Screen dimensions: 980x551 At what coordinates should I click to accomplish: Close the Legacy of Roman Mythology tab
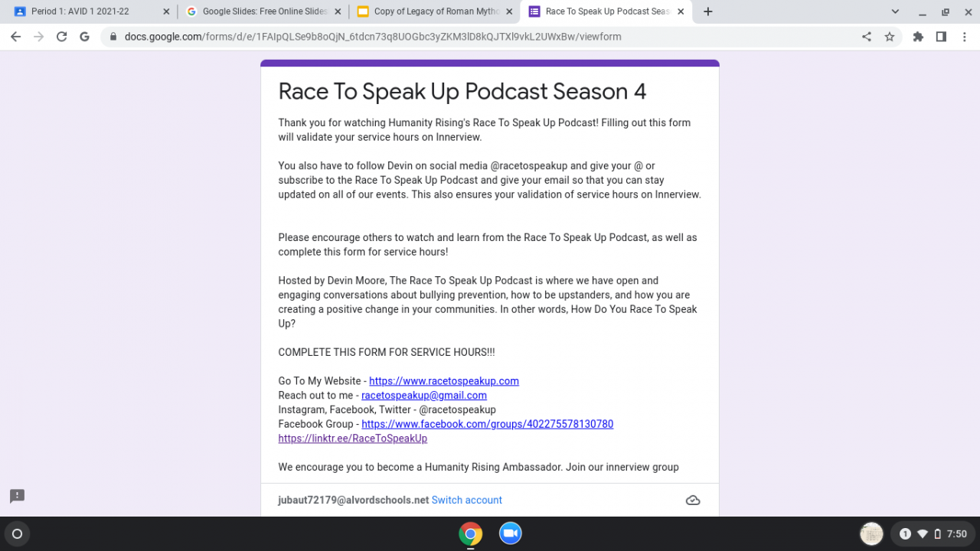tap(509, 11)
